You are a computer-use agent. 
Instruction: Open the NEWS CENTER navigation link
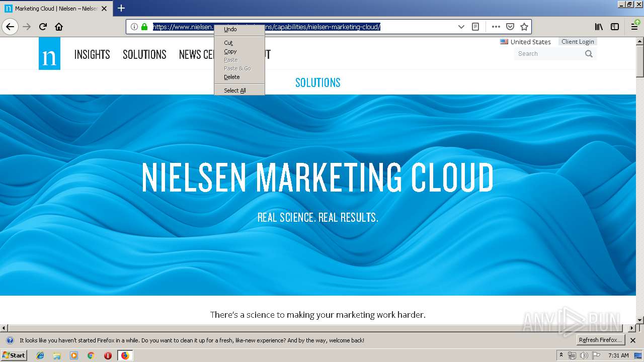click(x=197, y=54)
